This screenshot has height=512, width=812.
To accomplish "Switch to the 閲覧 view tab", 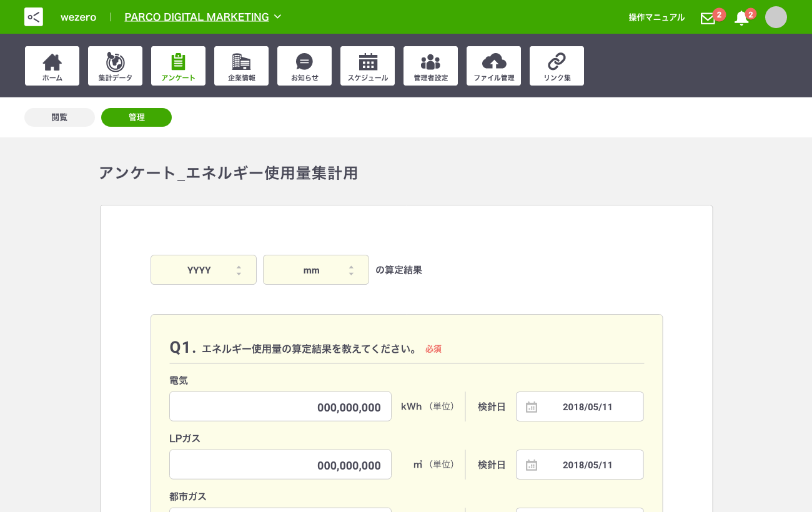I will [59, 117].
